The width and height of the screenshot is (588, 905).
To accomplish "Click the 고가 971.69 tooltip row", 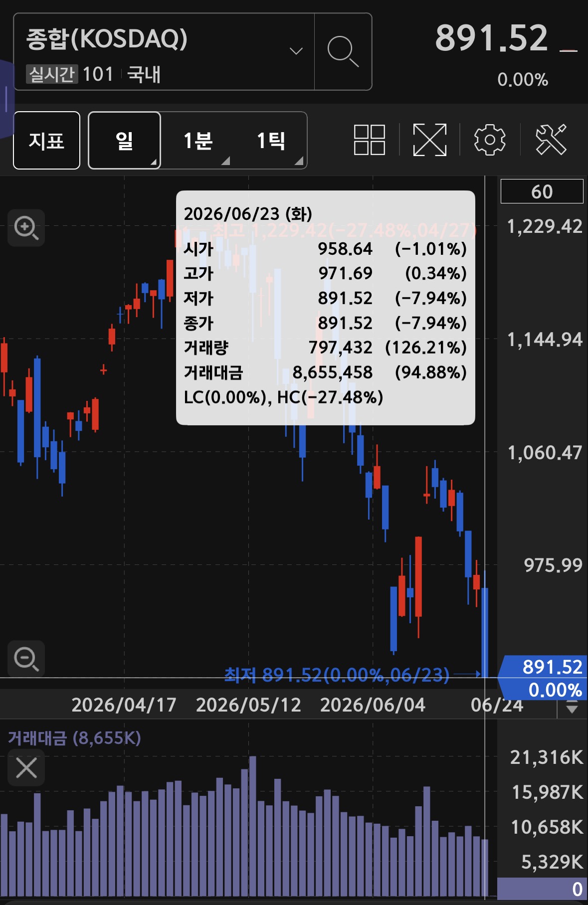I will [x=325, y=273].
